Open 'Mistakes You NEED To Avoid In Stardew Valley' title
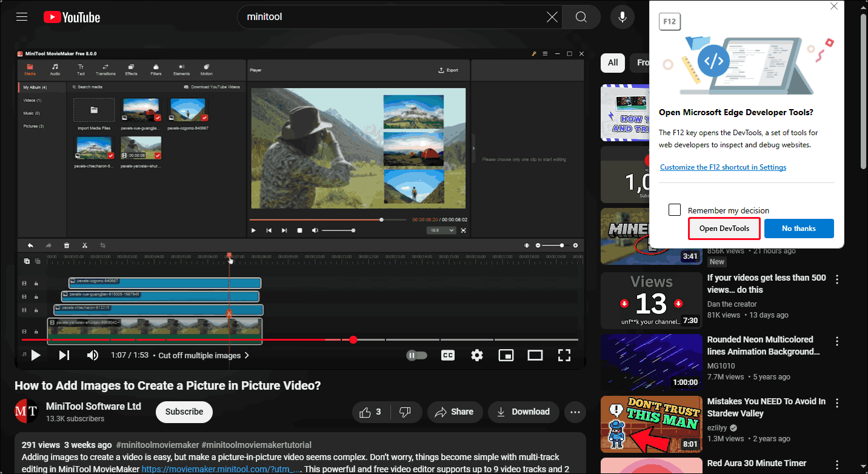 (766, 407)
